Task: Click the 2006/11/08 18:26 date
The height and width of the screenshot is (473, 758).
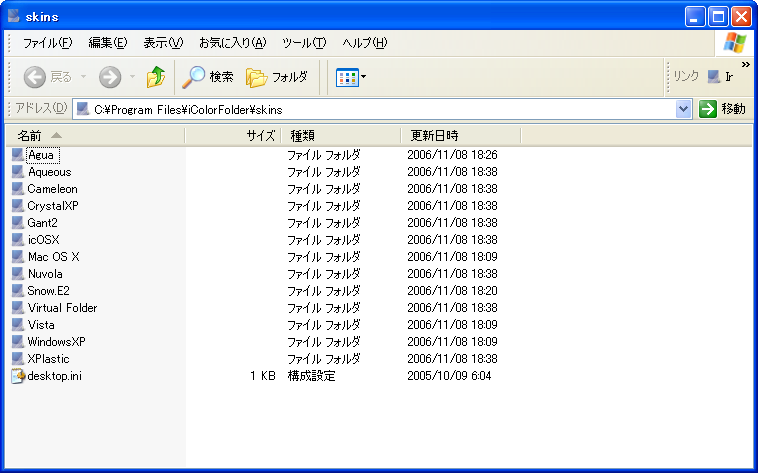Action: point(452,155)
